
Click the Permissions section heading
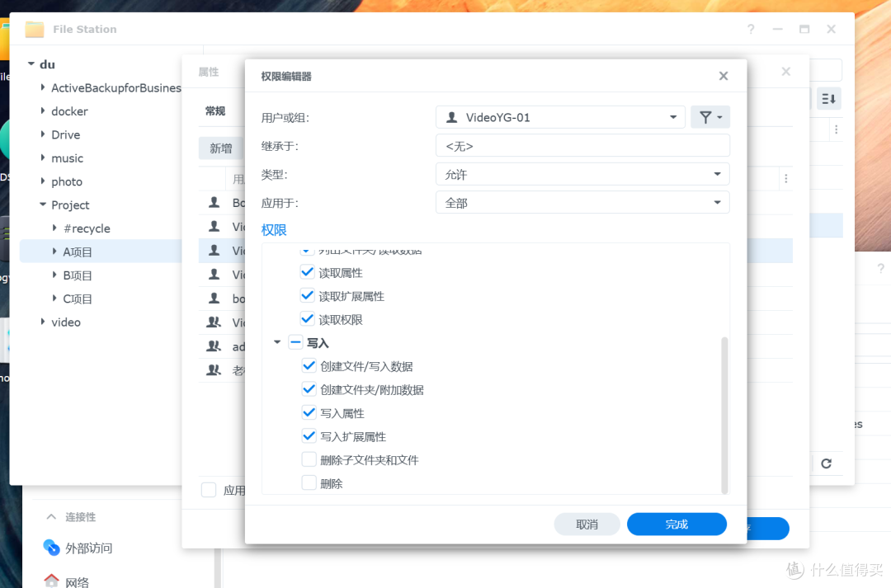tap(274, 230)
